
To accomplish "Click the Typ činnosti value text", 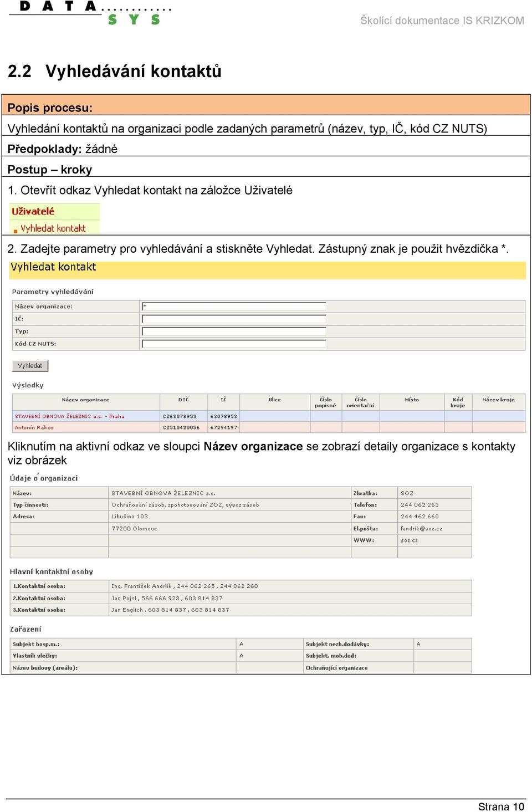I will tap(185, 505).
